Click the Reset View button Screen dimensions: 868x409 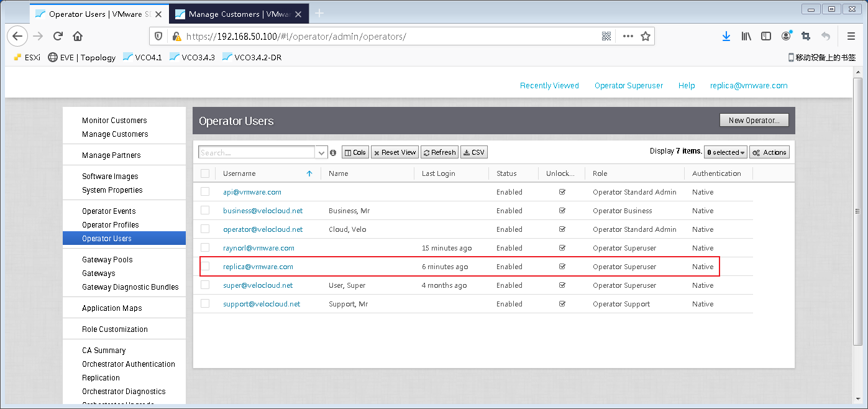click(x=395, y=152)
